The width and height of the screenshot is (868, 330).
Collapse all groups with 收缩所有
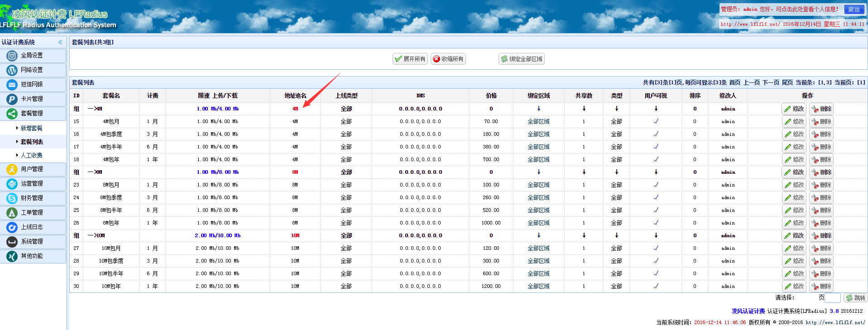point(448,59)
